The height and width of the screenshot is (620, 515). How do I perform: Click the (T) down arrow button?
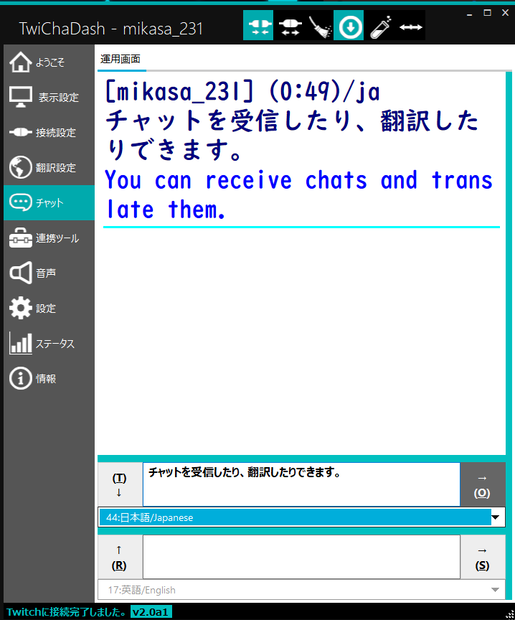pyautogui.click(x=119, y=485)
